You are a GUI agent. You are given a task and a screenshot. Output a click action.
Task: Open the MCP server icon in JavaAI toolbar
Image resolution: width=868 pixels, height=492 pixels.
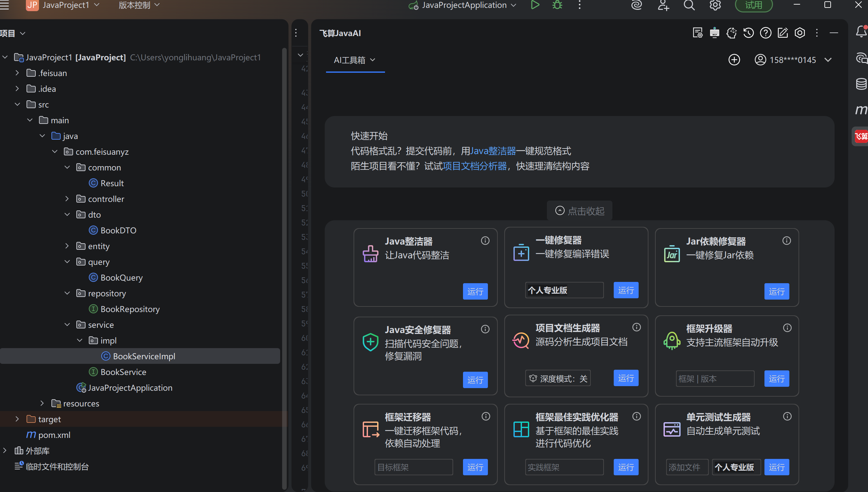(714, 33)
